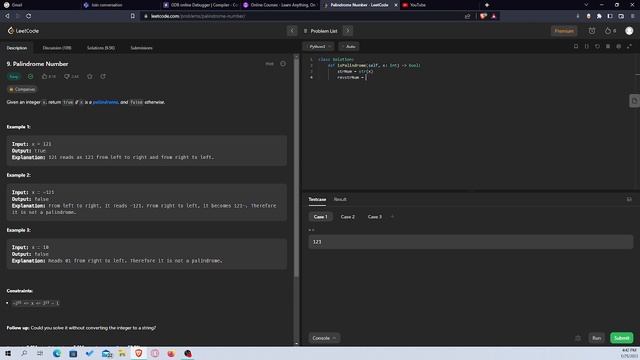Open Brave Rewards triangle icon
Screen dimensions: 640x360
493,16
